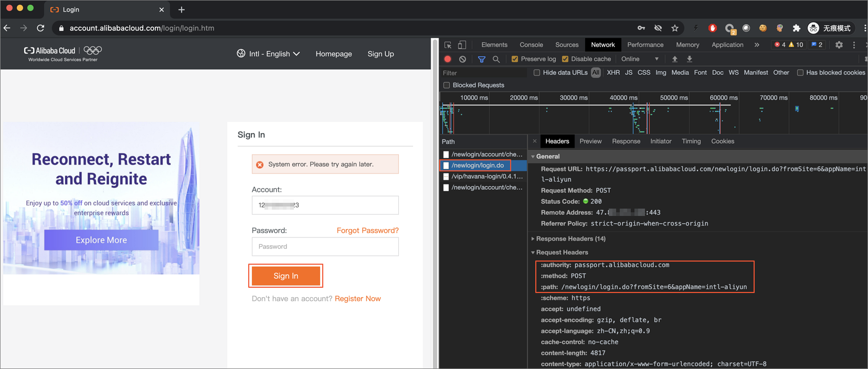
Task: Open the Response tab of the request
Action: click(x=626, y=142)
